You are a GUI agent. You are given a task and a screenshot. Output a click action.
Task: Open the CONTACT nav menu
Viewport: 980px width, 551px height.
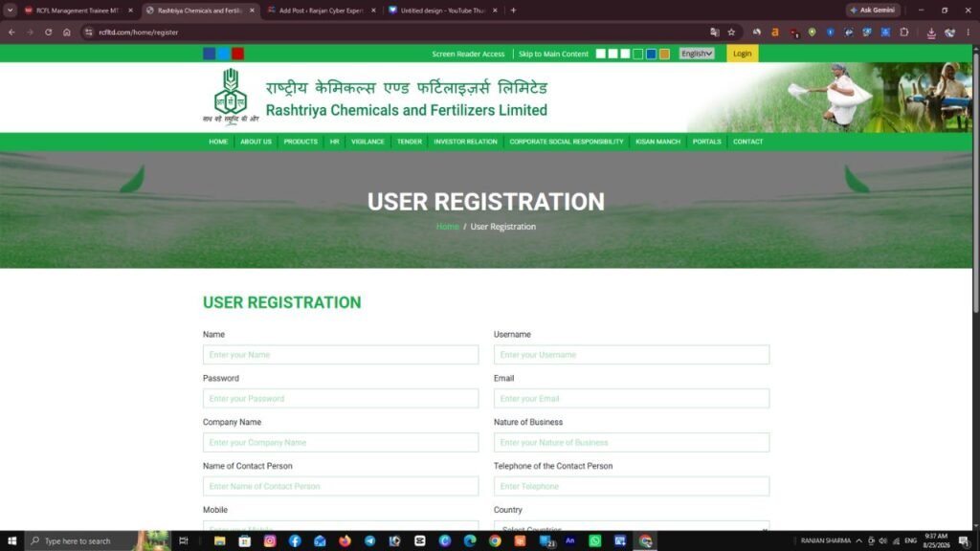coord(747,142)
